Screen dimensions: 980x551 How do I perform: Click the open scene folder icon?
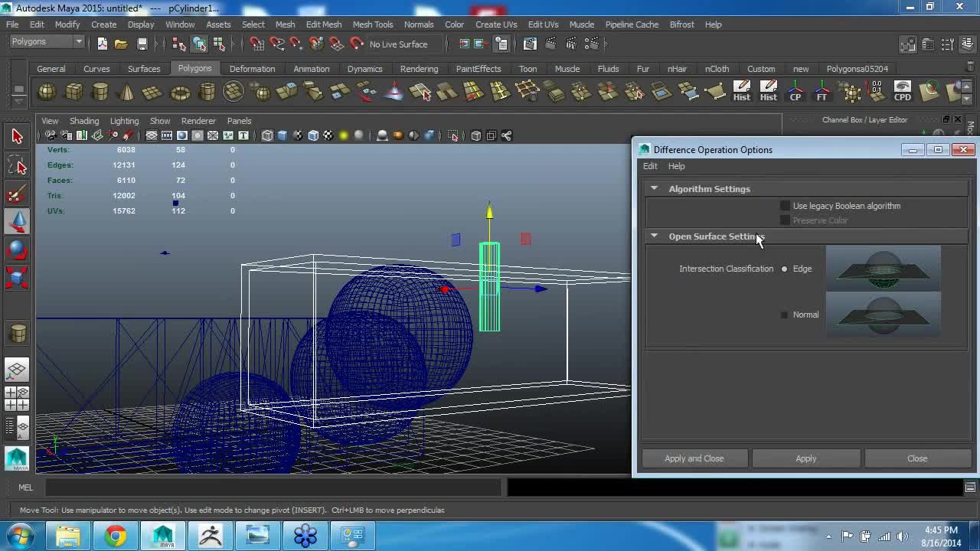(121, 44)
